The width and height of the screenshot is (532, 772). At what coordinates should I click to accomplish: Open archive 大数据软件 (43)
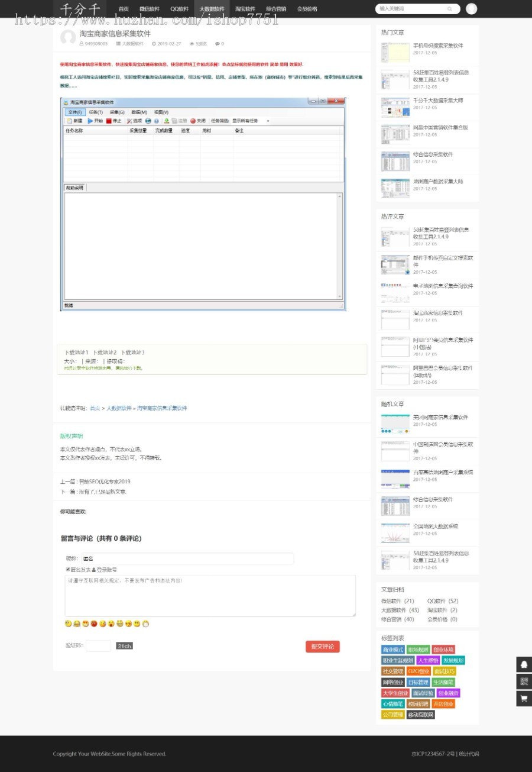(x=400, y=610)
